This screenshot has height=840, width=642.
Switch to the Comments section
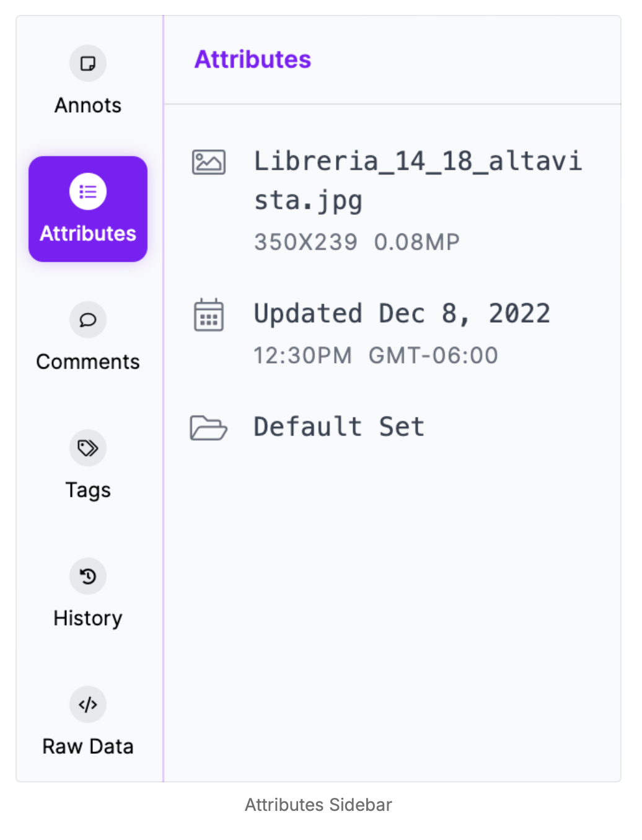click(x=87, y=361)
